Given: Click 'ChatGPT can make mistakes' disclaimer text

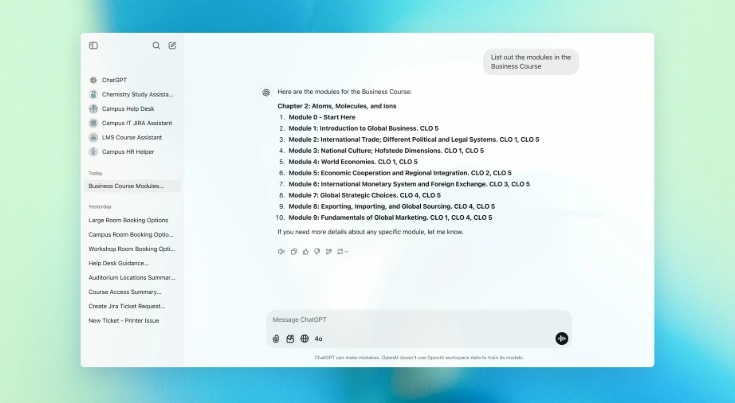Looking at the screenshot, I should 419,358.
